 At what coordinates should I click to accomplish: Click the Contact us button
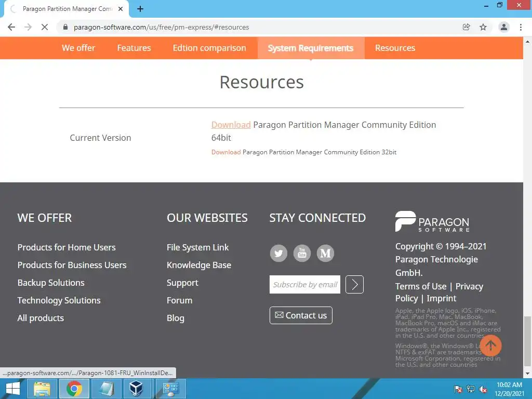coord(301,315)
